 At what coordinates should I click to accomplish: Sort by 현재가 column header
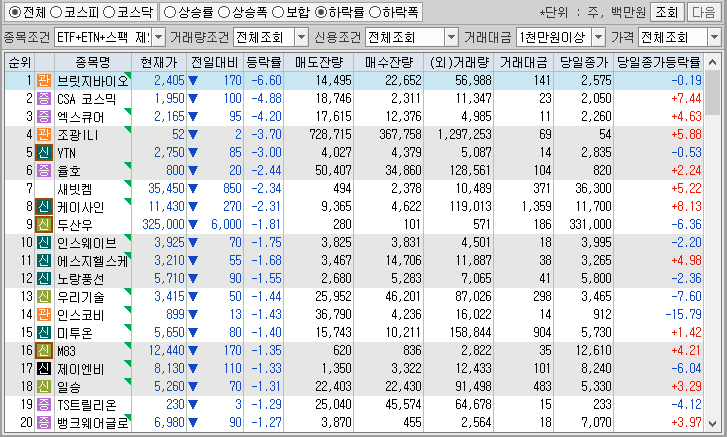point(159,62)
